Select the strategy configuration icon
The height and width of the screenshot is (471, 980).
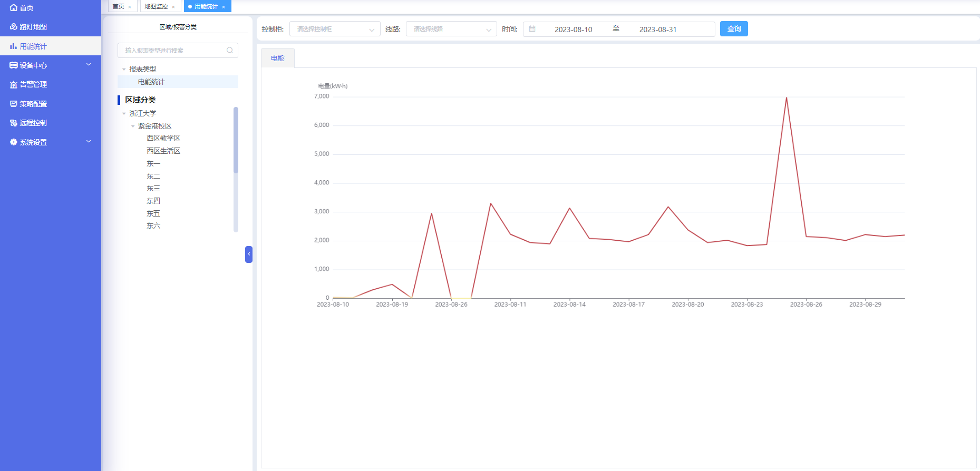[x=13, y=104]
